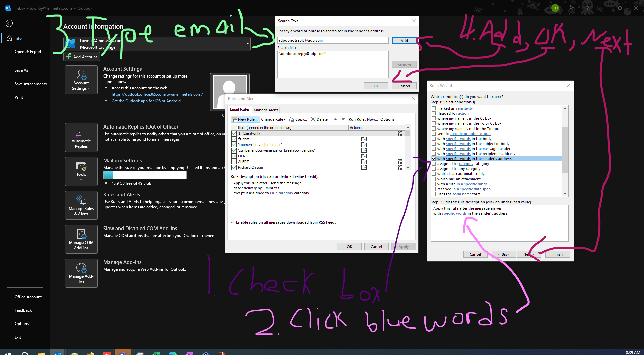Image resolution: width=644 pixels, height=355 pixels.
Task: Open Options from the backstage sidebar
Action: click(x=22, y=324)
